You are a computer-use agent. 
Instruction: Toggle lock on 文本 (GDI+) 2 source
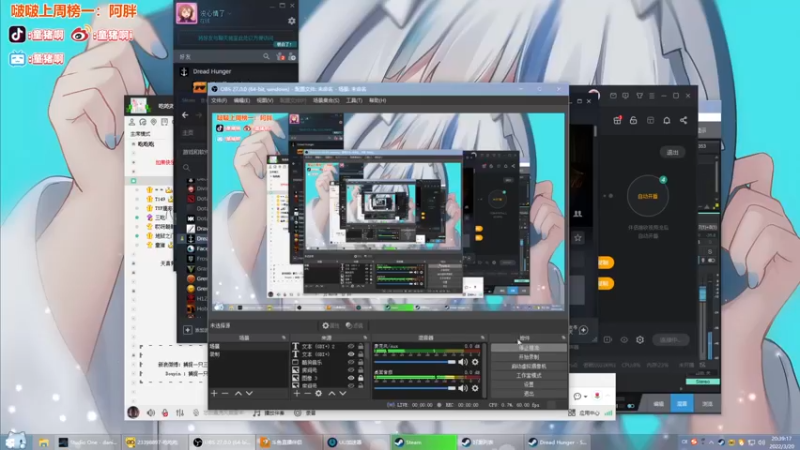(x=361, y=346)
